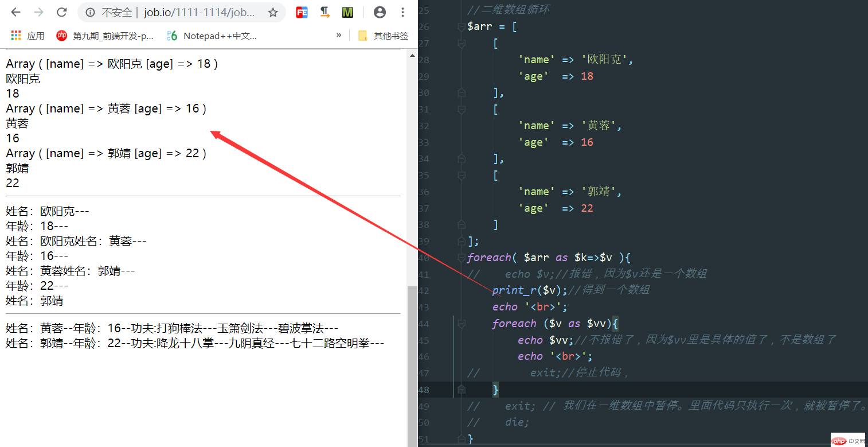Collapse the $arr array fold on line 26

click(461, 26)
